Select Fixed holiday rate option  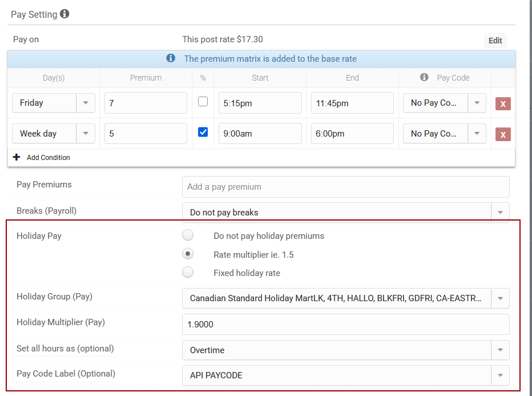coord(188,272)
